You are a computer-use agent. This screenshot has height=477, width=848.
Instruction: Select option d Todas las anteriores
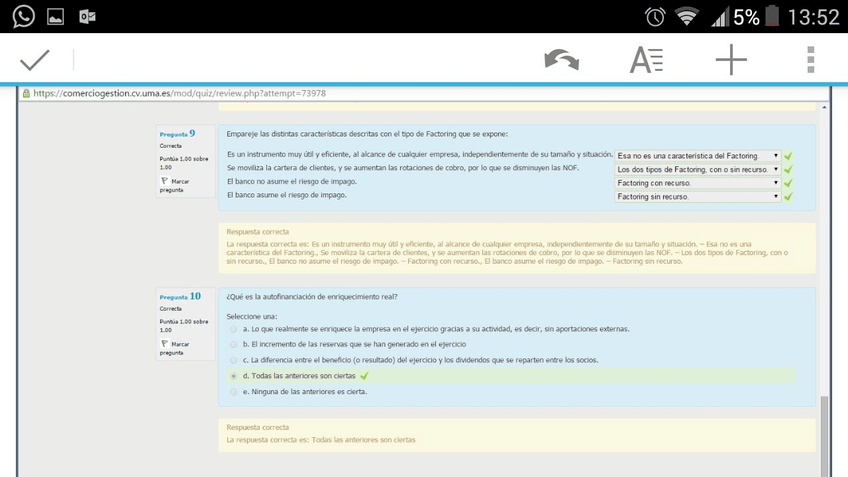(233, 376)
